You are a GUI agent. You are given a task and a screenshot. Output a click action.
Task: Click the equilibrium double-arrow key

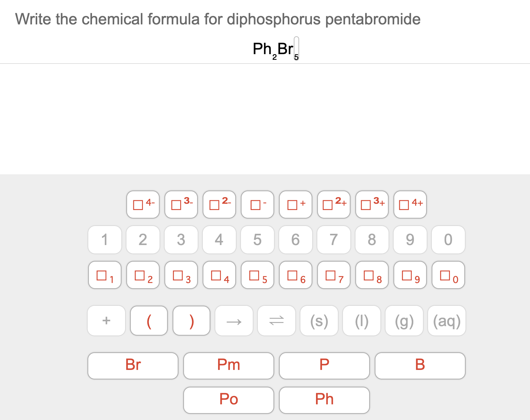click(x=277, y=320)
